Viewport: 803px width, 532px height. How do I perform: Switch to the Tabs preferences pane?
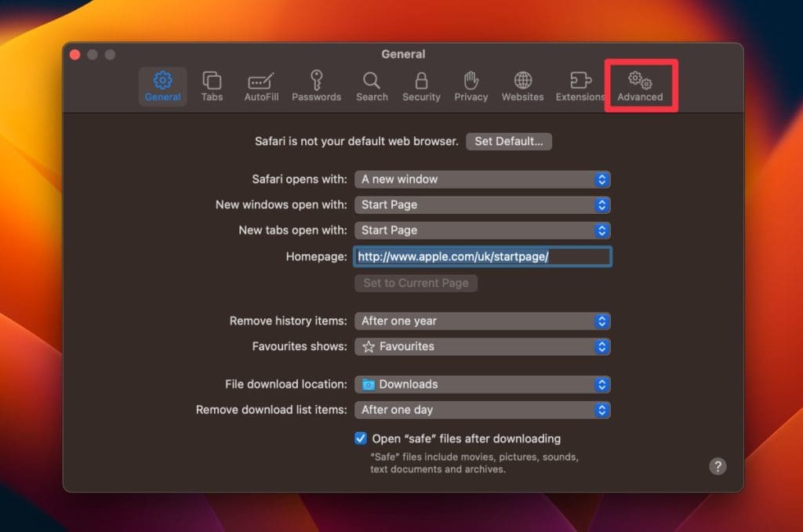(212, 86)
